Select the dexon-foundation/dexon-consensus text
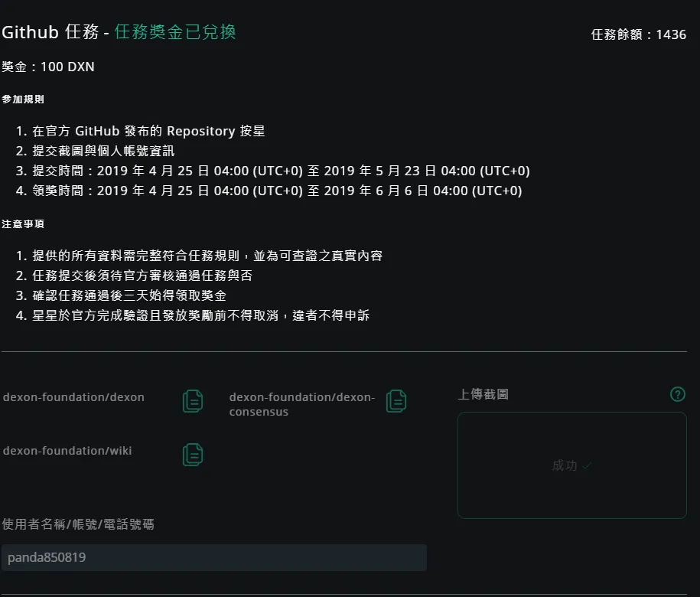The height and width of the screenshot is (597, 700). click(301, 404)
